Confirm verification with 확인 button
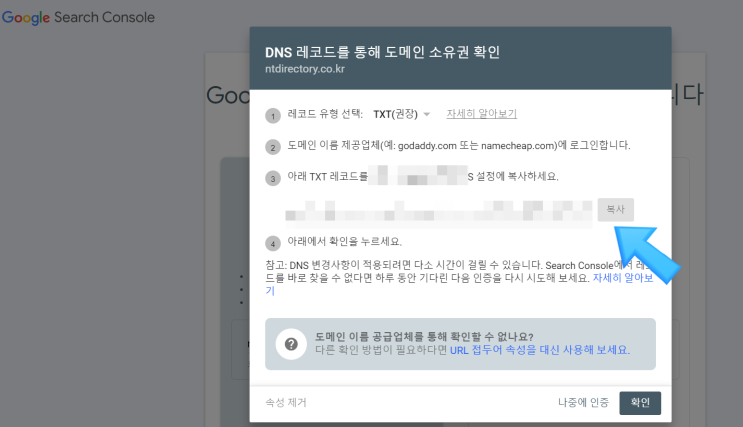This screenshot has height=427, width=743. (640, 403)
